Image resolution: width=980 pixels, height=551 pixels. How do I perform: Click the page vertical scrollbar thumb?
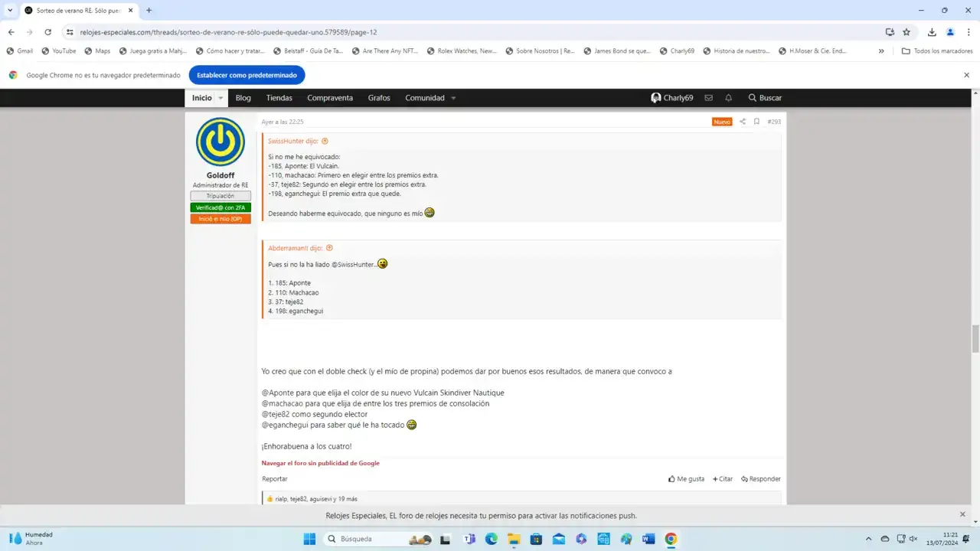(x=975, y=337)
